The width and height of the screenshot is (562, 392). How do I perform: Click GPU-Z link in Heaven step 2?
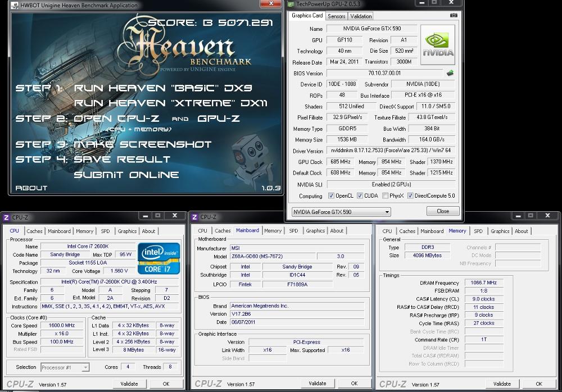[218, 118]
